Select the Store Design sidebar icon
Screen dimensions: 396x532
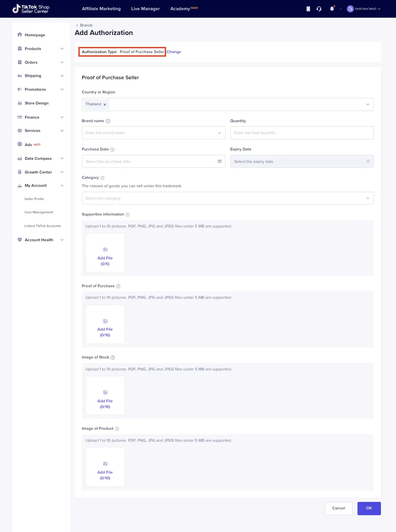tap(19, 103)
